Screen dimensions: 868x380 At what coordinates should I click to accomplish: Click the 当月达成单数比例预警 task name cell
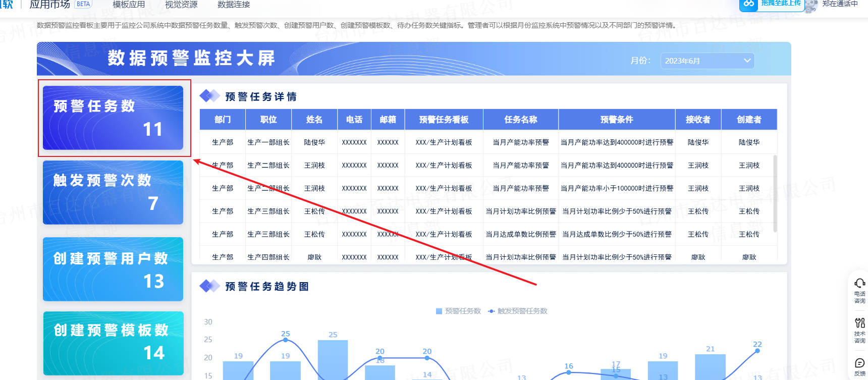[521, 234]
